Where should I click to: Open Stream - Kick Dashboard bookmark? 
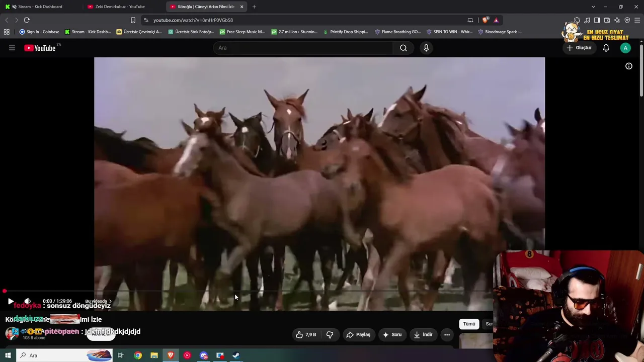click(88, 32)
